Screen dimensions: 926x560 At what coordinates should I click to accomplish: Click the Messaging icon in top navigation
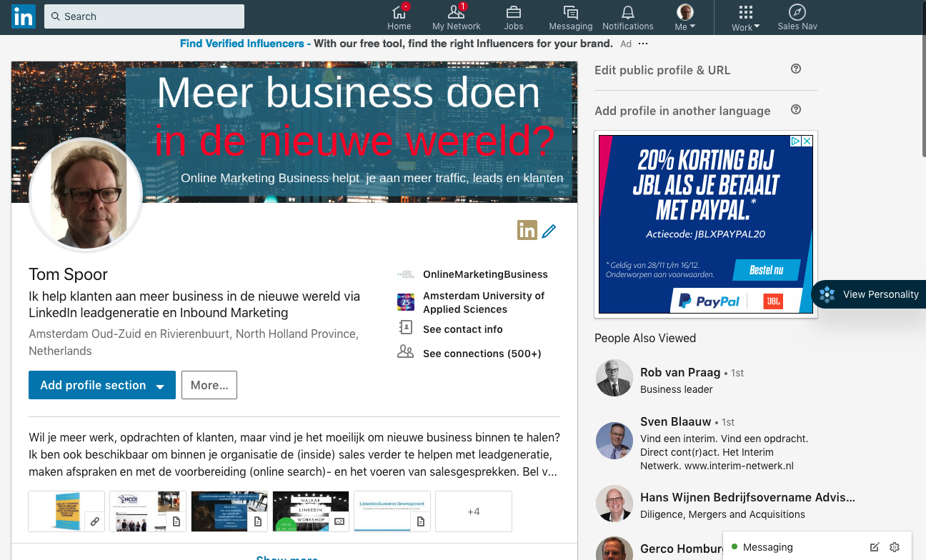click(570, 17)
